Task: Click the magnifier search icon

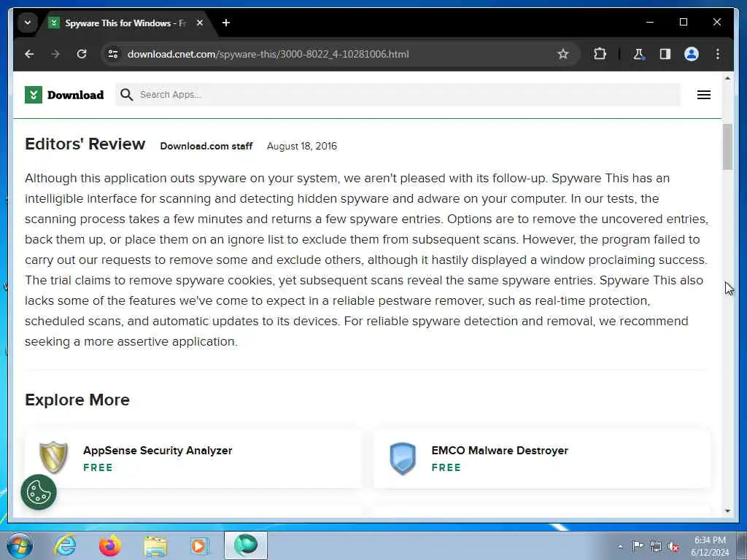Action: pyautogui.click(x=127, y=95)
